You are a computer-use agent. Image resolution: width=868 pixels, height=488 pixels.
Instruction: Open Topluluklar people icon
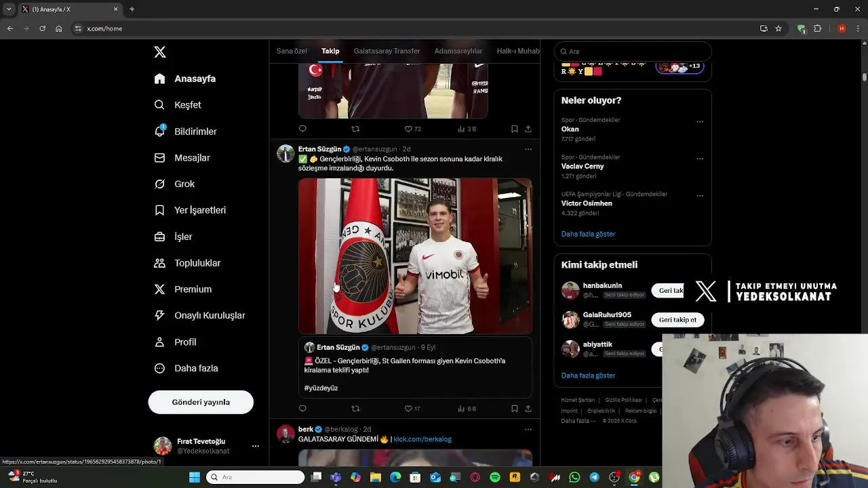[159, 263]
